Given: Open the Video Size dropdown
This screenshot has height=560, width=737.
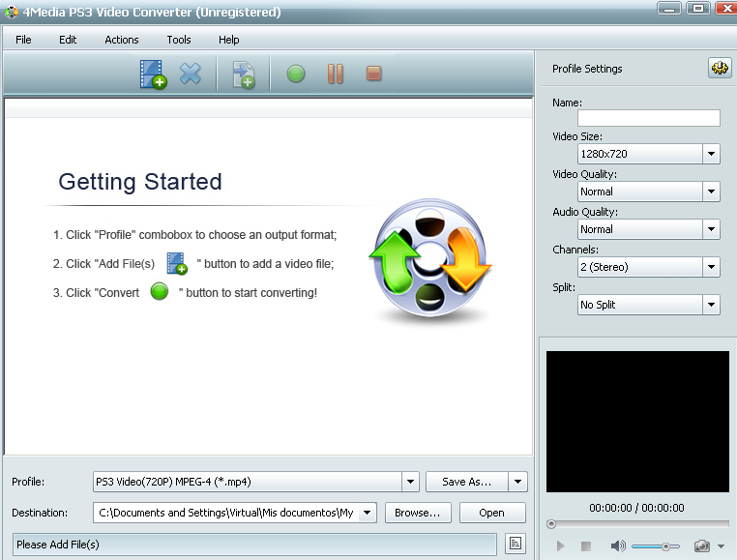Looking at the screenshot, I should point(711,154).
